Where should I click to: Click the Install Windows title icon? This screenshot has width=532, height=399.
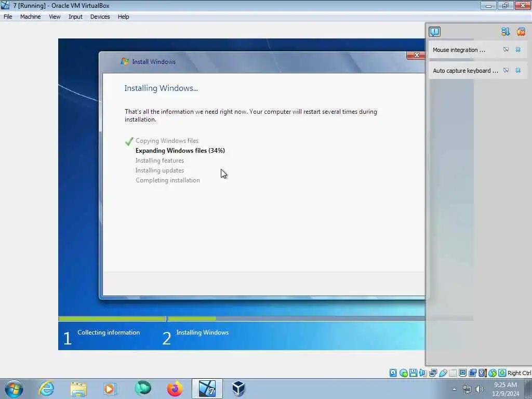[x=125, y=61]
